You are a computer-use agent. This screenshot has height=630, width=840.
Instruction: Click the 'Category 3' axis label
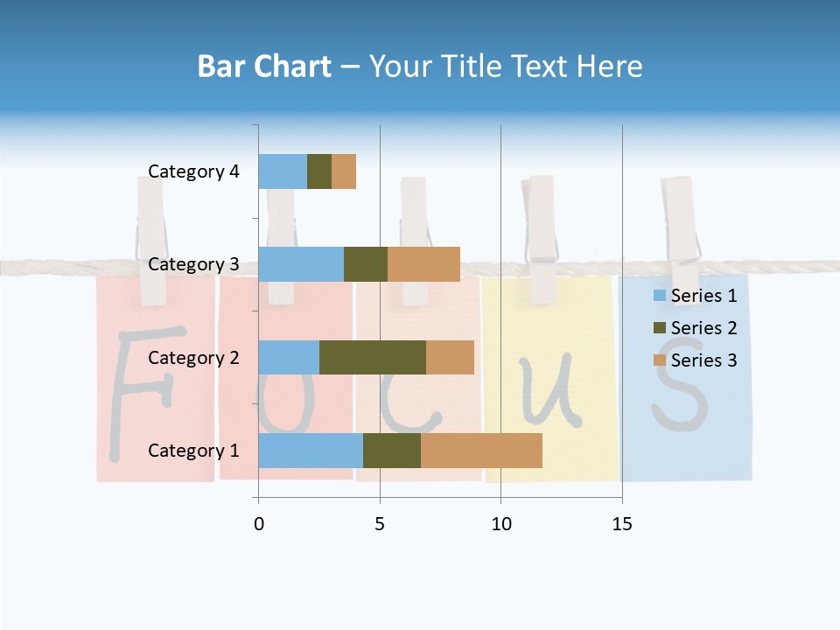click(x=193, y=264)
